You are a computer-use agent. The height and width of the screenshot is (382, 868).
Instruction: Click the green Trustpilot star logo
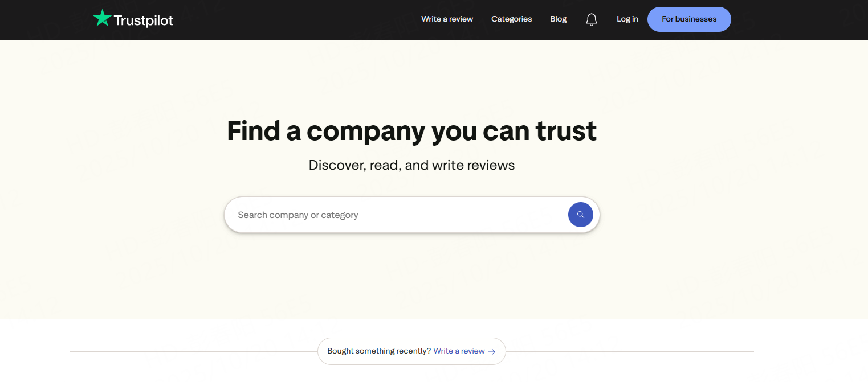click(102, 18)
